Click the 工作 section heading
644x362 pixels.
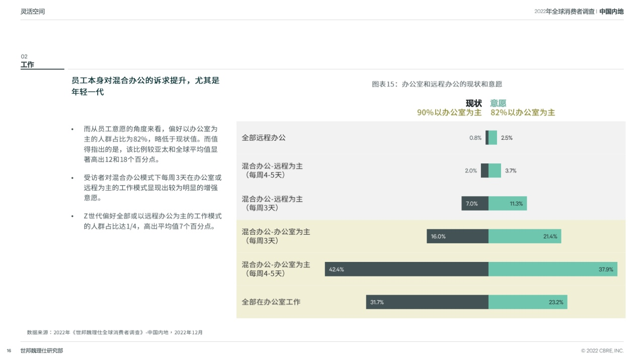27,65
